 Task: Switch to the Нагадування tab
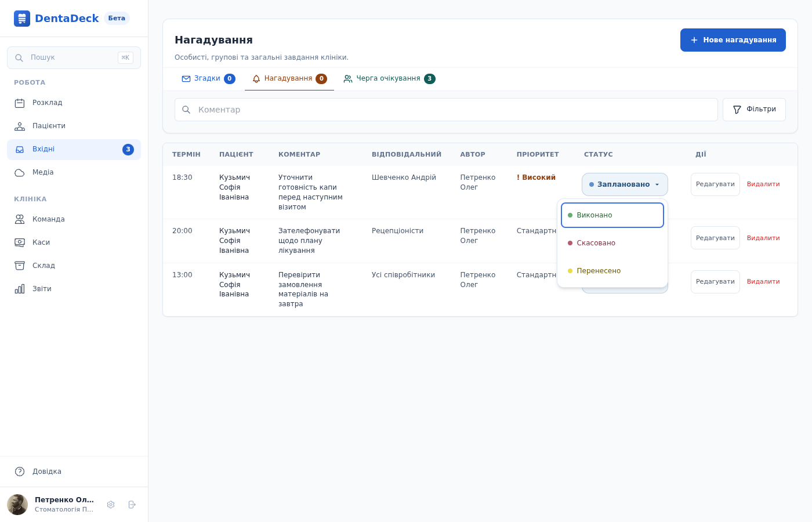click(x=289, y=79)
